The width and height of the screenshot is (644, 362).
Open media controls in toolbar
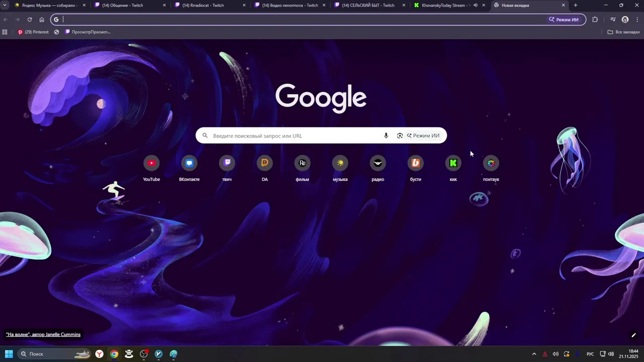613,20
